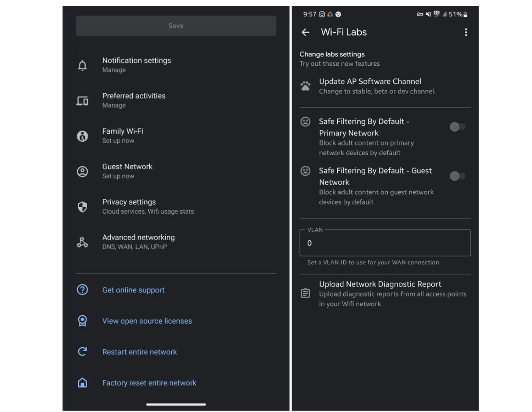
Task: Open View open source licenses
Action: tap(147, 321)
